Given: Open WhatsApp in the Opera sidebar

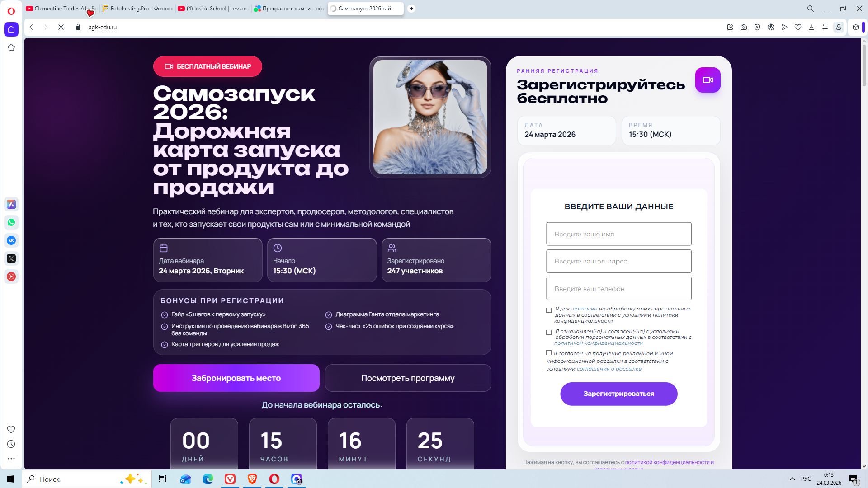Looking at the screenshot, I should (x=11, y=222).
